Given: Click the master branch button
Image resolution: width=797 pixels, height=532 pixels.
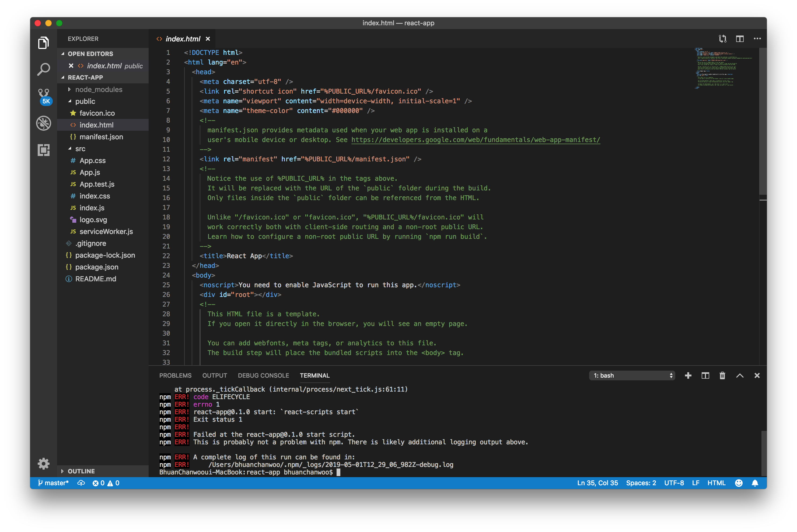Looking at the screenshot, I should pos(53,483).
